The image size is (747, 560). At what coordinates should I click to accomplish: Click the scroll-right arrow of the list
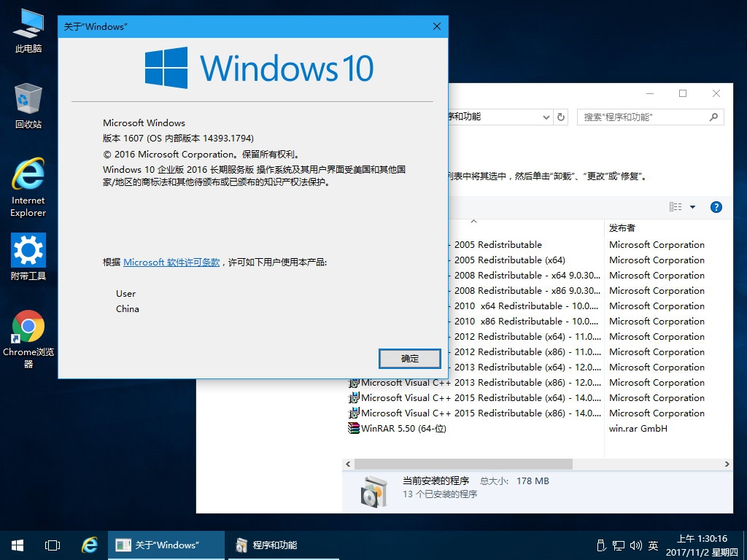click(727, 464)
